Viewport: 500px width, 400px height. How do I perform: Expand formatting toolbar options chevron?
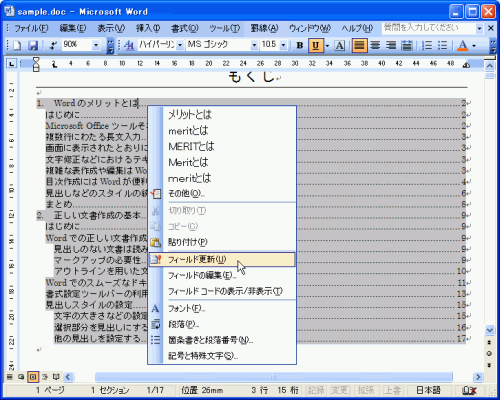(493, 45)
